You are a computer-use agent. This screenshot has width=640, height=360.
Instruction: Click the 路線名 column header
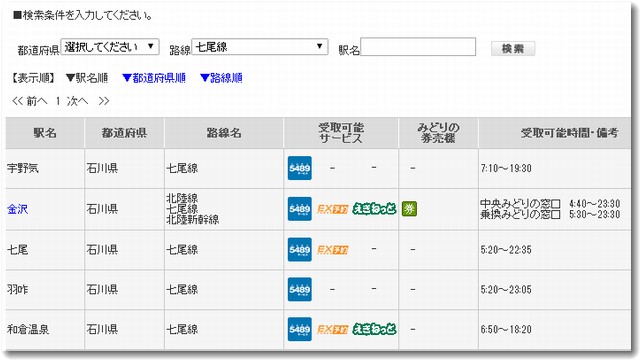point(224,133)
